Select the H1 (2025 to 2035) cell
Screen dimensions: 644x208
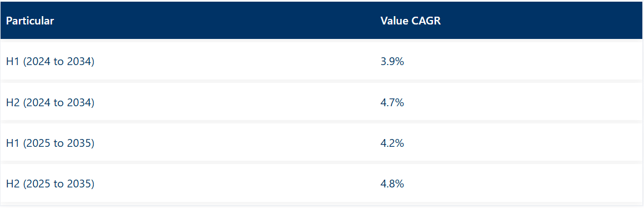point(188,142)
